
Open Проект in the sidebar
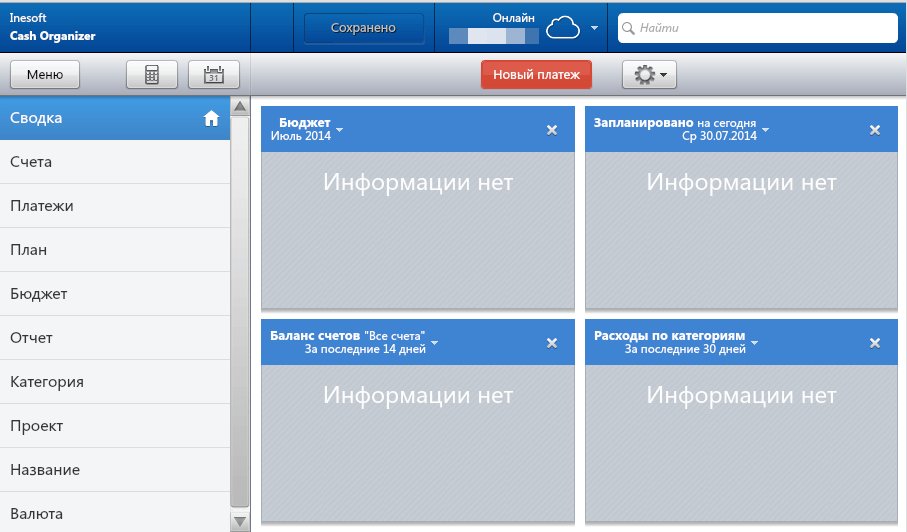point(115,426)
